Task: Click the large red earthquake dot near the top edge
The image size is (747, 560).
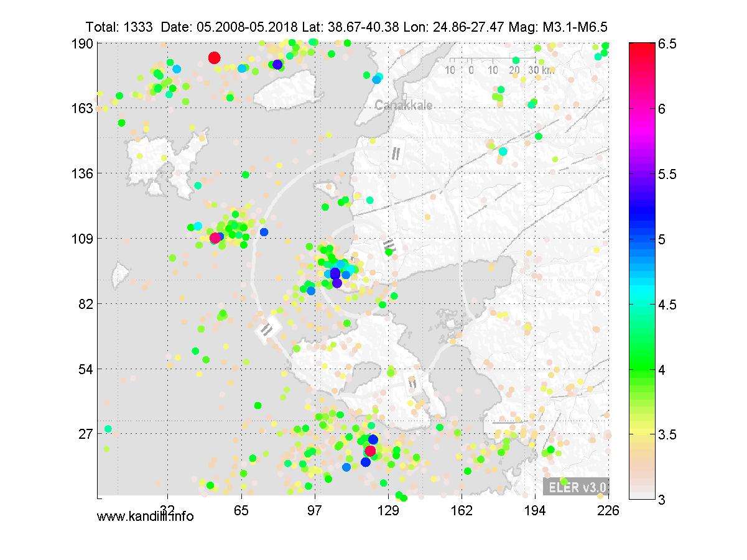Action: coord(214,58)
